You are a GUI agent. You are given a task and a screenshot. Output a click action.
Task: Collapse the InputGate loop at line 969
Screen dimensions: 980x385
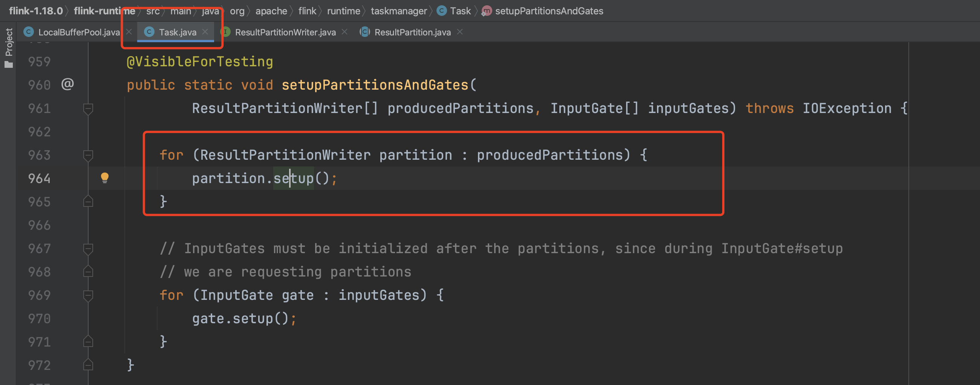click(88, 295)
